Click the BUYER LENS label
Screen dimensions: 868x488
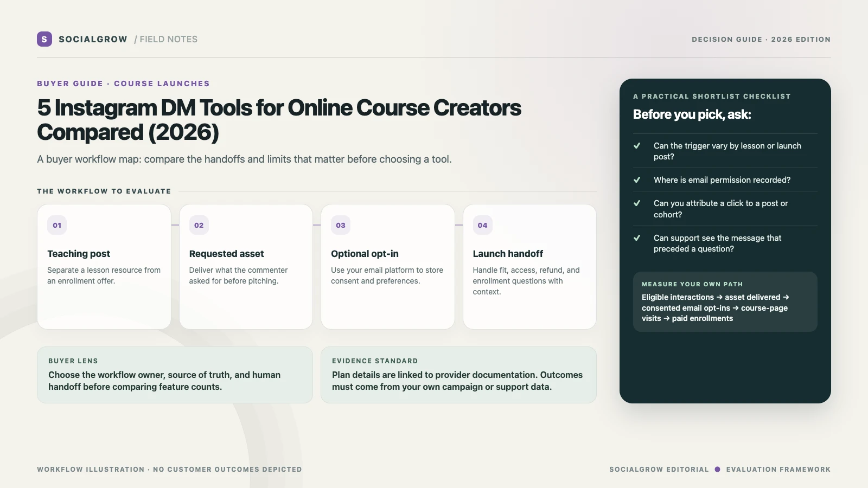tap(73, 361)
